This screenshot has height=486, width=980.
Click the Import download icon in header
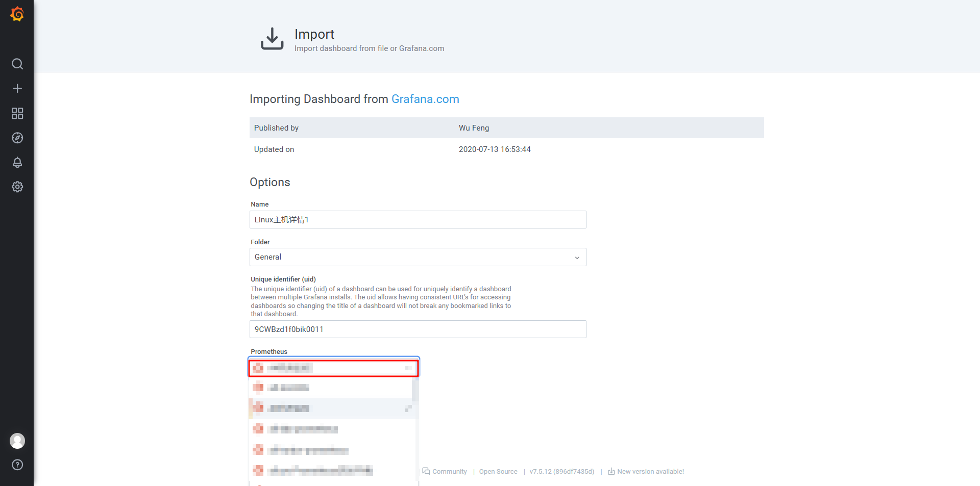[272, 39]
